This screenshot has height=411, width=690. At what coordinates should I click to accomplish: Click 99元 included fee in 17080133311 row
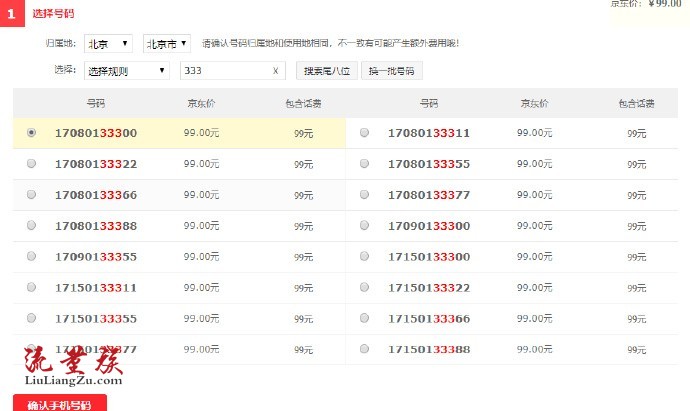637,134
